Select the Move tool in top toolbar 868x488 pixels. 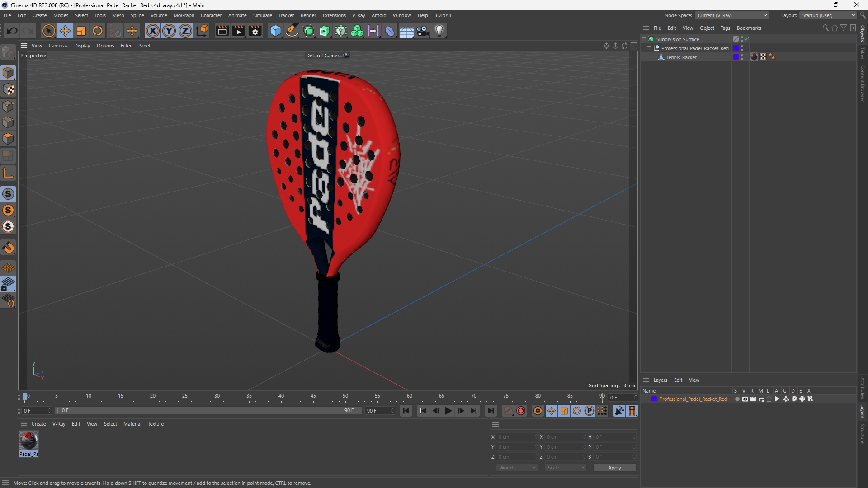point(65,31)
